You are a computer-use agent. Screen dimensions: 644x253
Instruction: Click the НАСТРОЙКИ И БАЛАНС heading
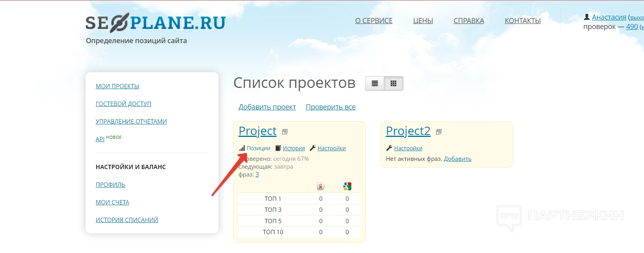tap(130, 167)
